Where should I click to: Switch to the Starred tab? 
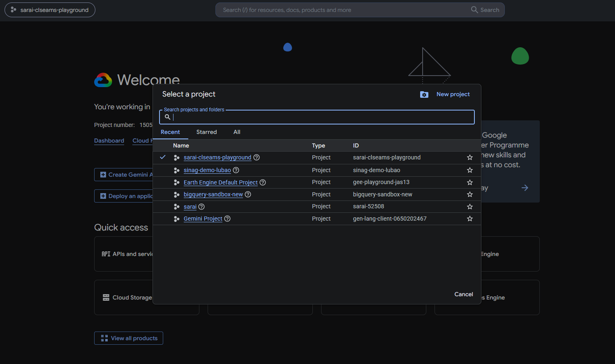click(206, 132)
